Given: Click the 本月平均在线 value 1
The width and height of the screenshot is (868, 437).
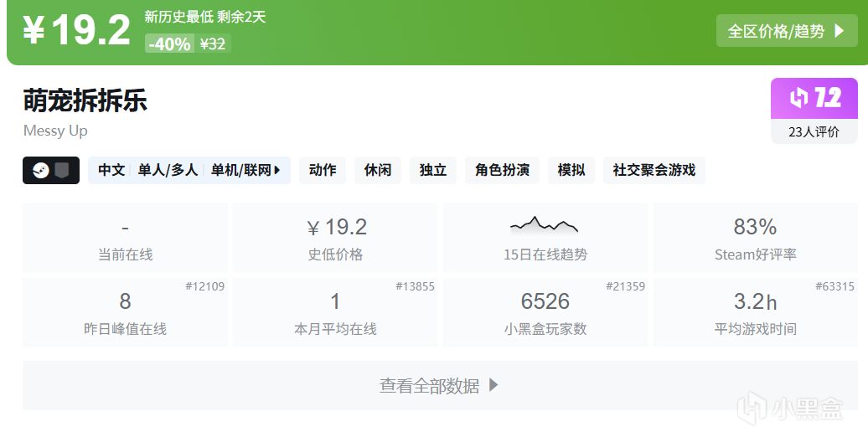Looking at the screenshot, I should tap(335, 301).
